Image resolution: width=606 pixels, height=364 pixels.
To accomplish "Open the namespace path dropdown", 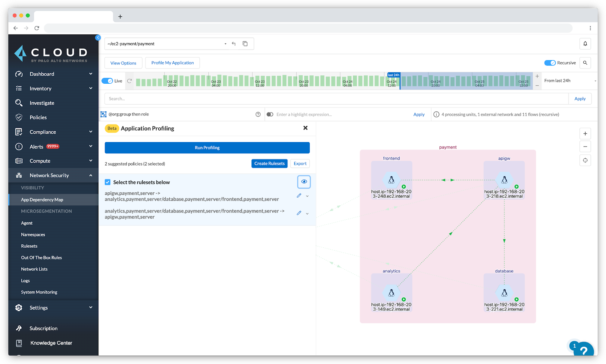I will pyautogui.click(x=225, y=44).
